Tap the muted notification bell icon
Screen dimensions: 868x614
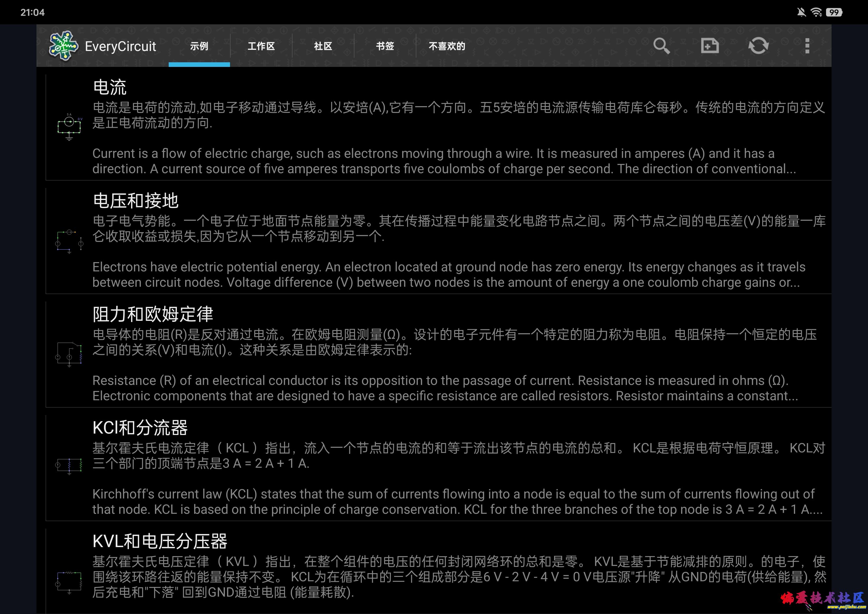pos(801,12)
